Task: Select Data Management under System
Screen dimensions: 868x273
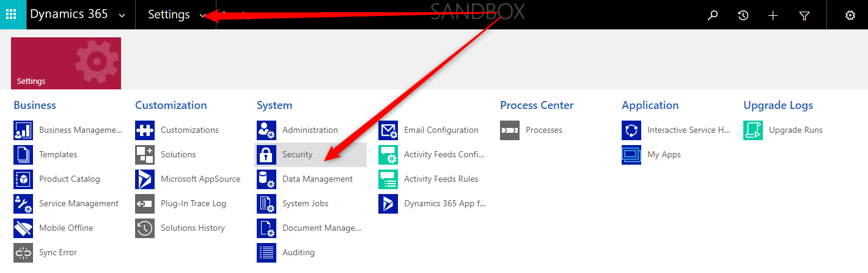Action: click(317, 179)
